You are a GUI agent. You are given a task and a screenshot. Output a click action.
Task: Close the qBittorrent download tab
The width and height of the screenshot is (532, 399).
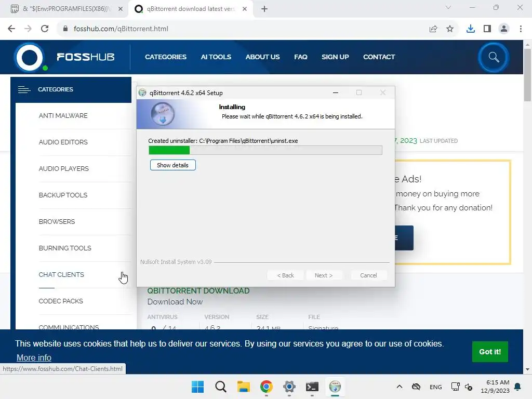pyautogui.click(x=245, y=9)
